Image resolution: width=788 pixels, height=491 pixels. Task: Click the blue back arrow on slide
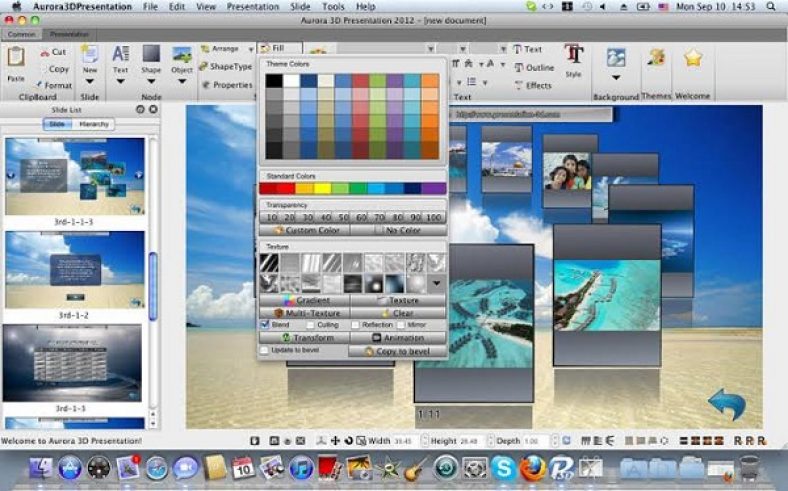726,404
